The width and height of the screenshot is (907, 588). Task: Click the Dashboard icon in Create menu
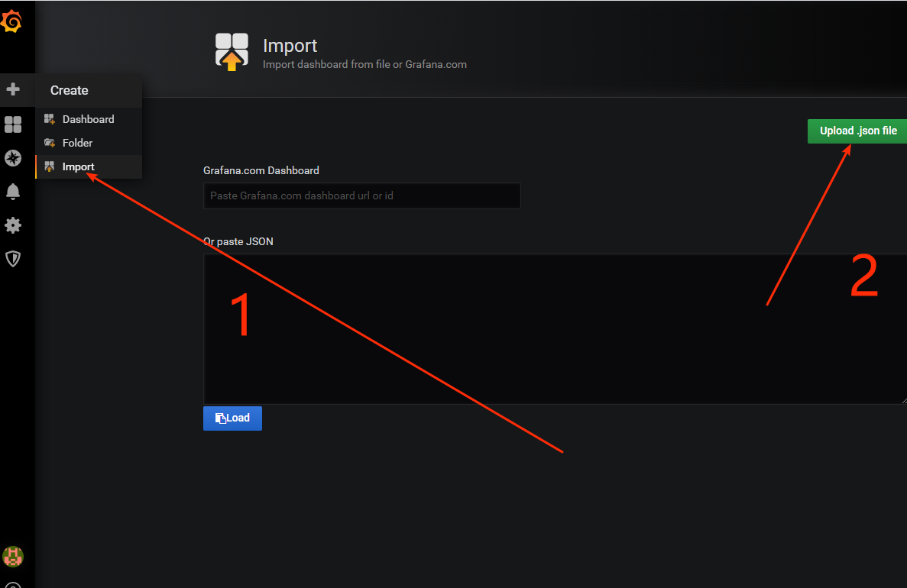[x=50, y=119]
